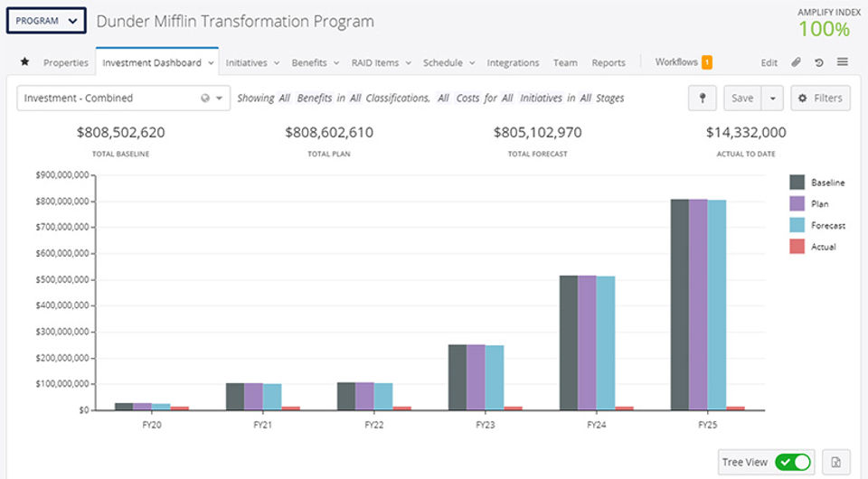The width and height of the screenshot is (868, 479).
Task: Click the pin icon button
Action: click(x=702, y=98)
